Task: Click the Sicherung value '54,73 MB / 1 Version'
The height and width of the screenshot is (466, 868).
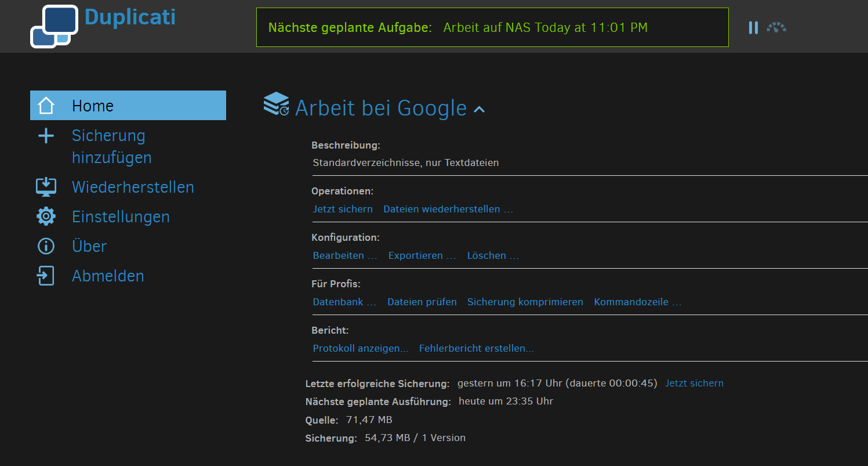Action: pyautogui.click(x=415, y=438)
